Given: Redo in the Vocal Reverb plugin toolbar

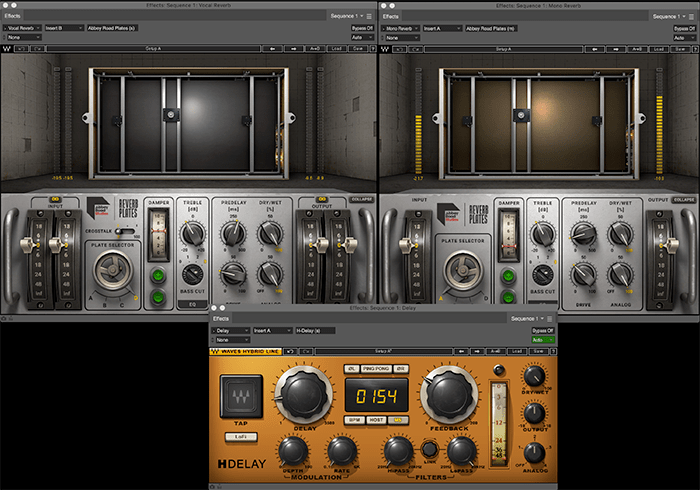Looking at the screenshot, I should (x=38, y=49).
